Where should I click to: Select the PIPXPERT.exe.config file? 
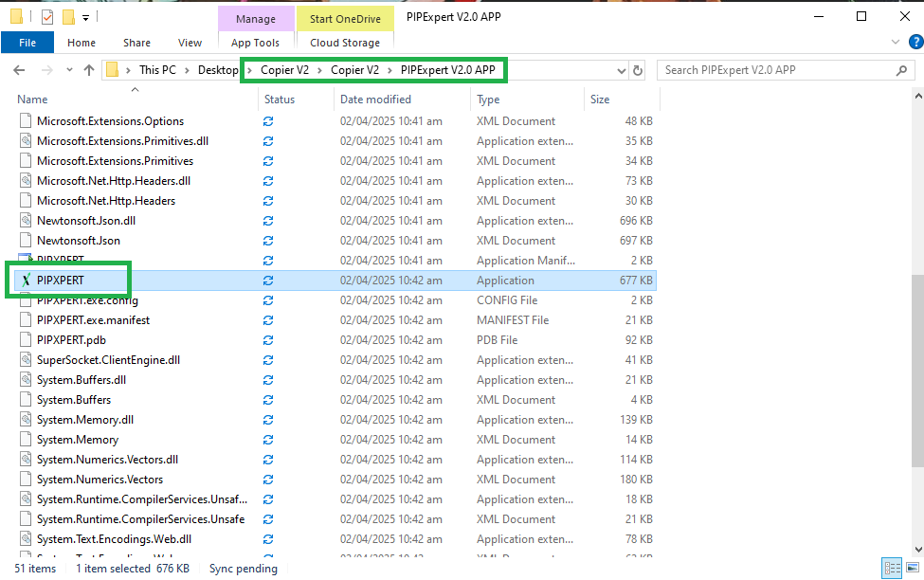pyautogui.click(x=87, y=300)
